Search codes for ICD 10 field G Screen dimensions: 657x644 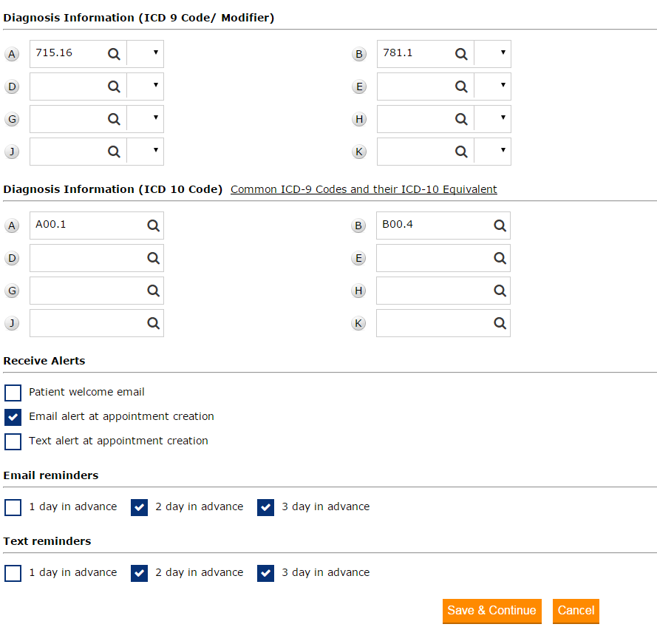tap(153, 291)
